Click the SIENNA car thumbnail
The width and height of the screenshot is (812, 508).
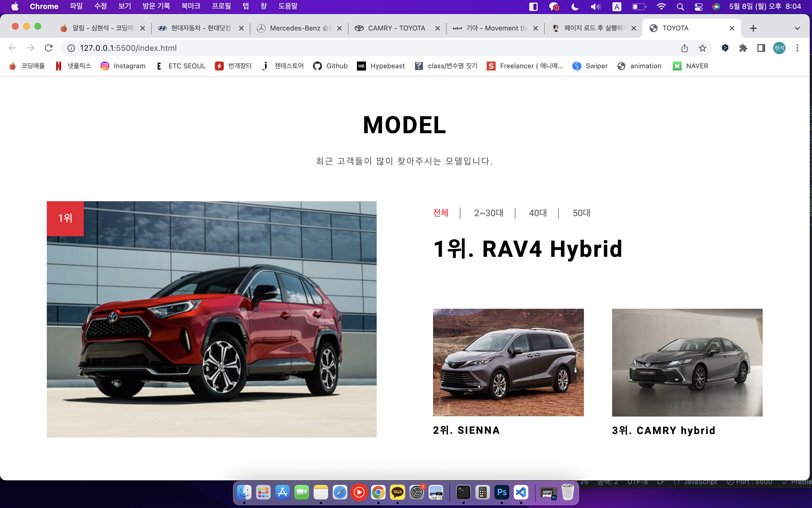pyautogui.click(x=508, y=362)
